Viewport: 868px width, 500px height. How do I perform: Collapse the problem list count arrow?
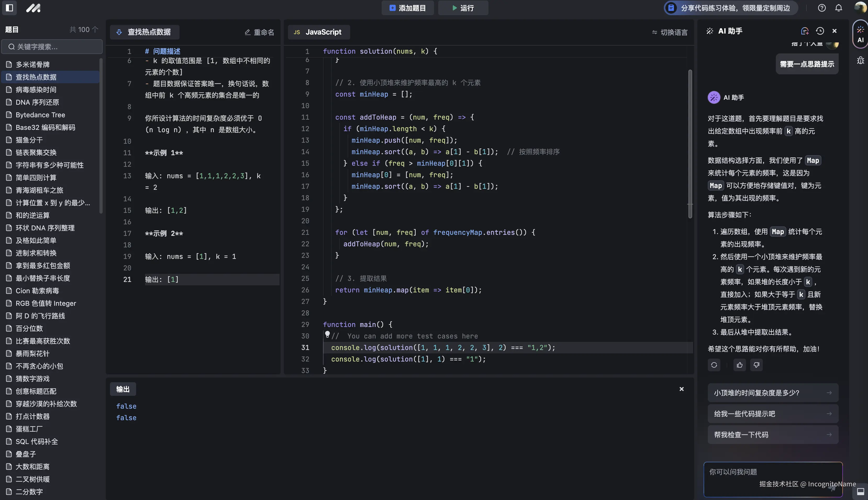[95, 30]
